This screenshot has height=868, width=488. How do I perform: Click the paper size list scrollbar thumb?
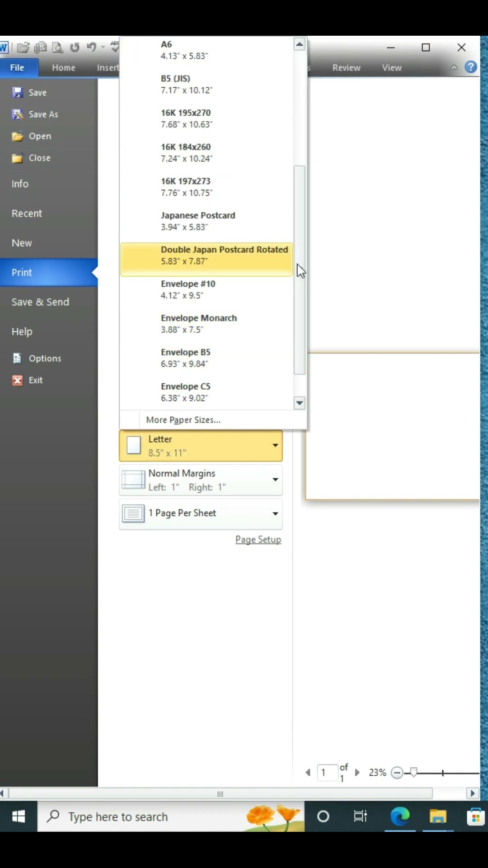point(299,270)
